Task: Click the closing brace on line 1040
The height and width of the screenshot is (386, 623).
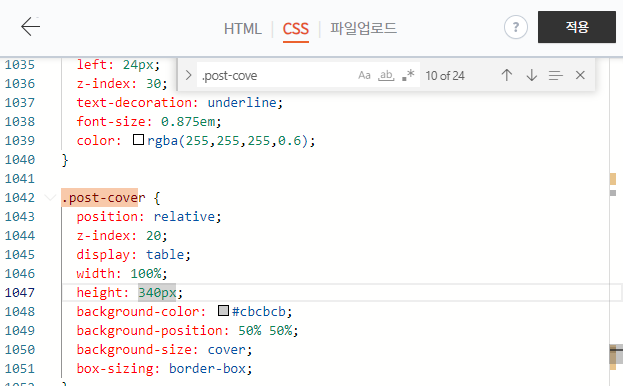Action: [65, 160]
